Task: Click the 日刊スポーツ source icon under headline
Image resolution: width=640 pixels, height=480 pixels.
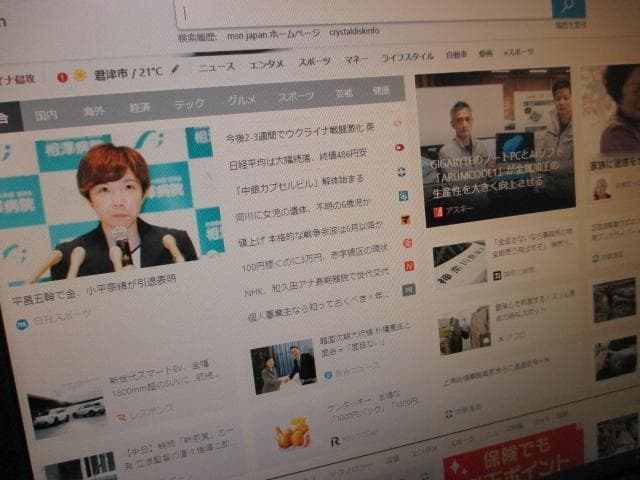Action: [22, 324]
